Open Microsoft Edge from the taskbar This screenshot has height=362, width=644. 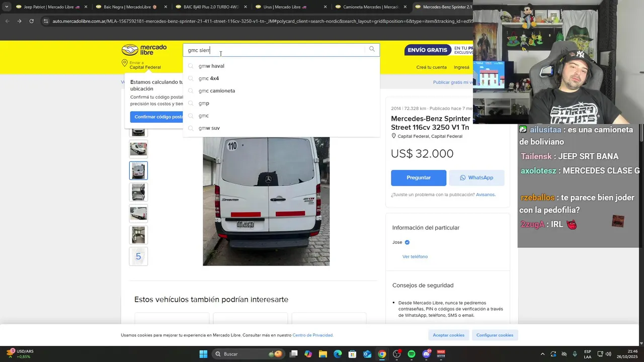click(x=338, y=354)
